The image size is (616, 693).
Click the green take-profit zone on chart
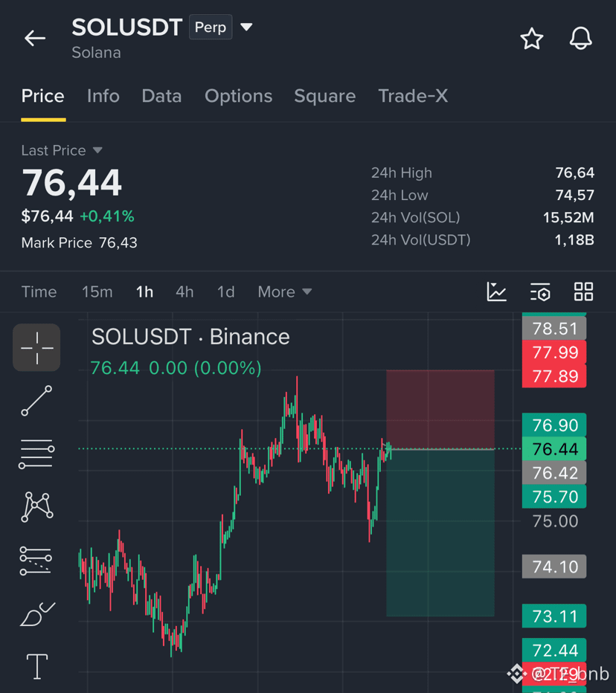point(440,532)
